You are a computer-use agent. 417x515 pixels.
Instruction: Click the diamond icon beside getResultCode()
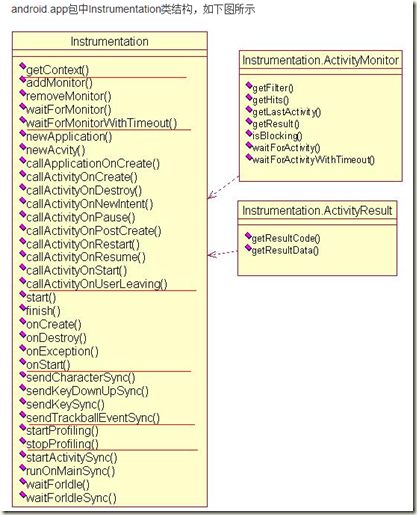[248, 235]
